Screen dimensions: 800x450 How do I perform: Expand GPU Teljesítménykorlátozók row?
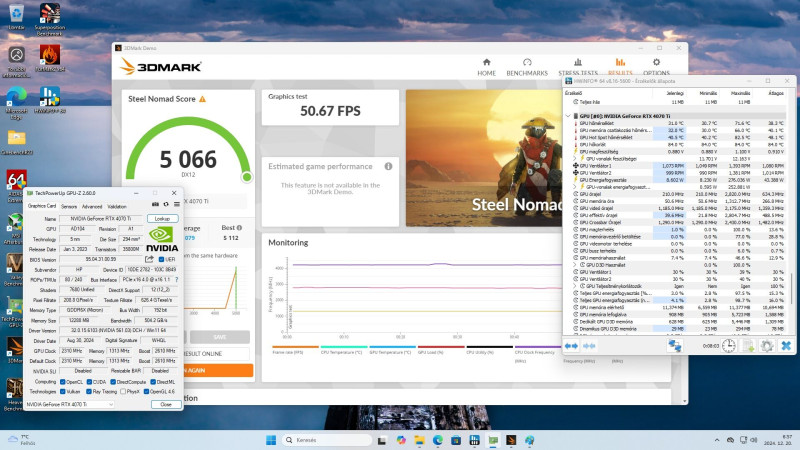point(575,286)
